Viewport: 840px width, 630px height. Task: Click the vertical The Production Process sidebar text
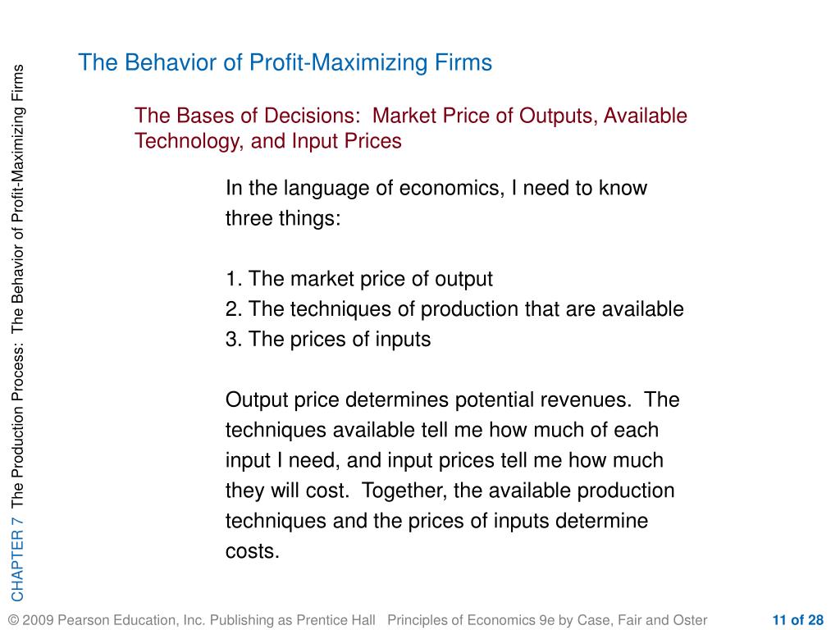[x=17, y=286]
